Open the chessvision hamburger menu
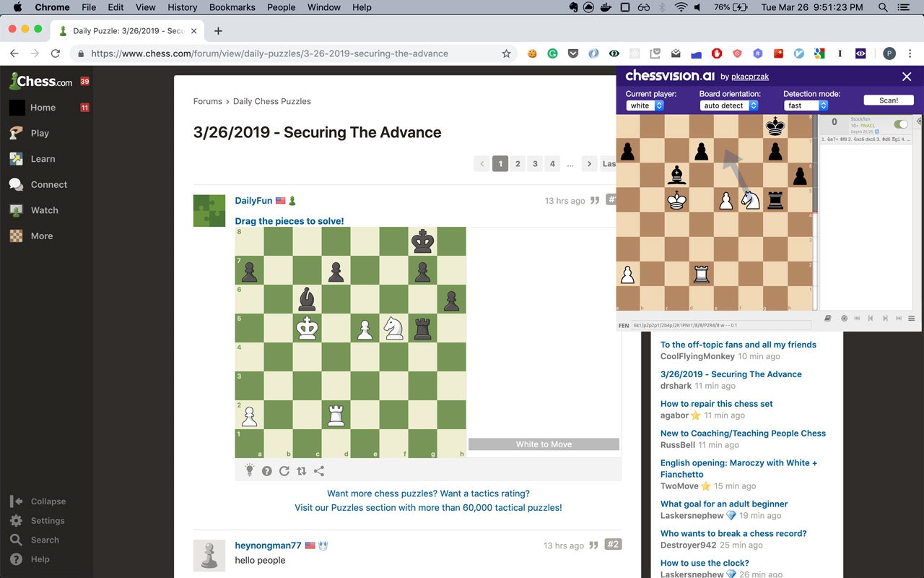This screenshot has width=924, height=578. 911,318
